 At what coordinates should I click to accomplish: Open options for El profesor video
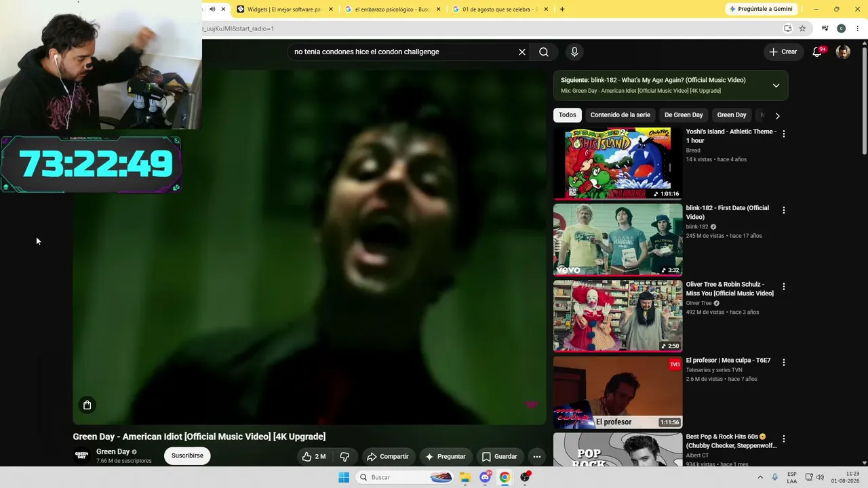[x=783, y=363]
